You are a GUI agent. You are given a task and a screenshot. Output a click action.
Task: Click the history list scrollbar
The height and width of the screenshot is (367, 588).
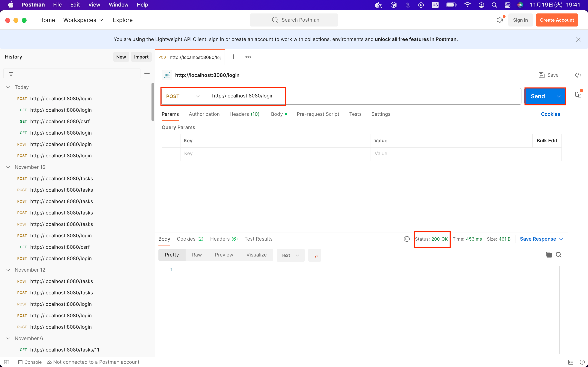pyautogui.click(x=153, y=102)
